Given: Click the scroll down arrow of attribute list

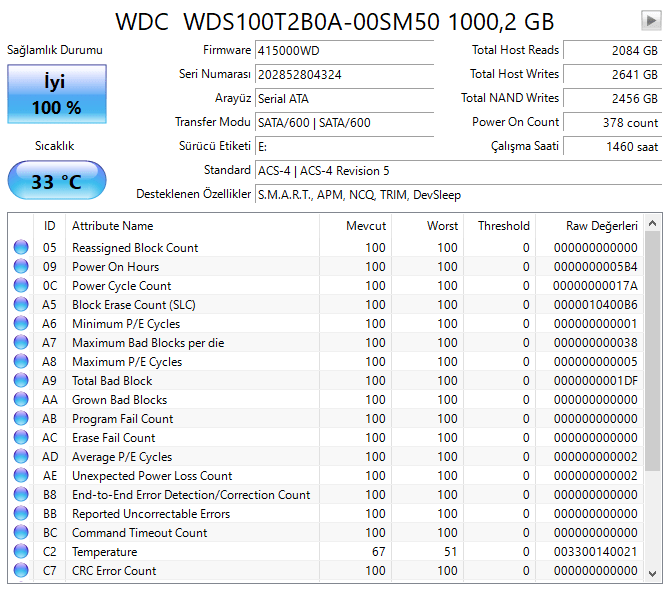Looking at the screenshot, I should click(652, 574).
